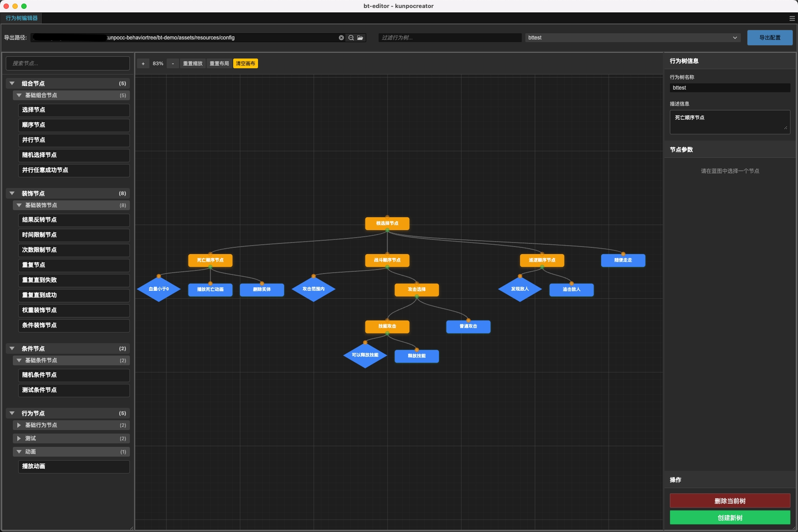The width and height of the screenshot is (798, 532).
Task: Click the locate-path magnifier icon
Action: pyautogui.click(x=351, y=38)
